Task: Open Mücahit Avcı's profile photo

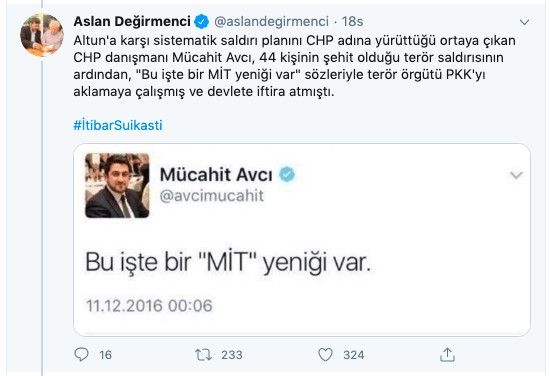Action: (x=117, y=186)
